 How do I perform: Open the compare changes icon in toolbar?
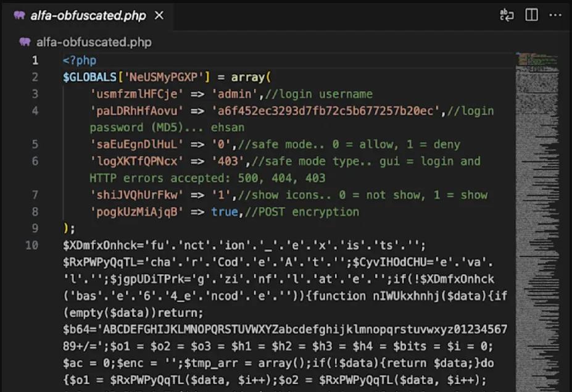pos(507,15)
